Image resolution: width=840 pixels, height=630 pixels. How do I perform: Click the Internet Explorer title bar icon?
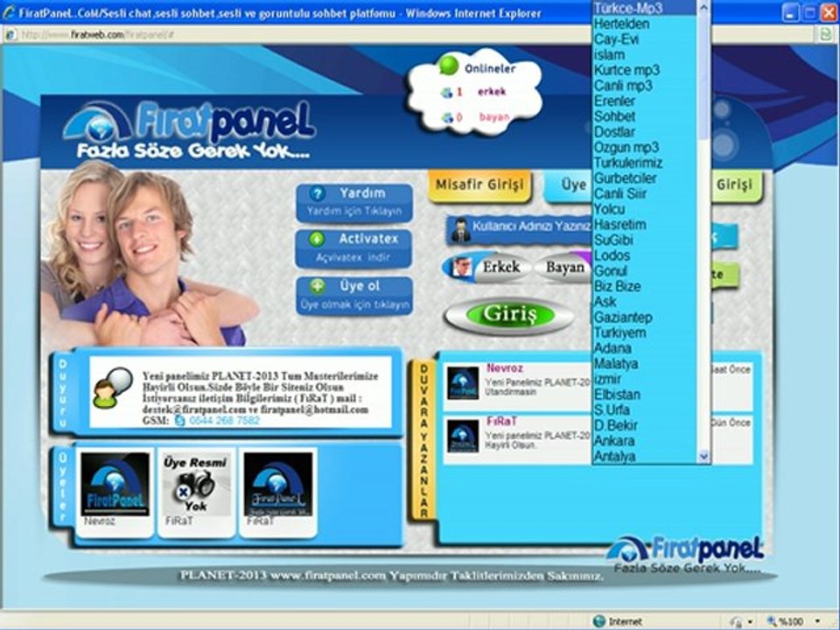[x=9, y=13]
